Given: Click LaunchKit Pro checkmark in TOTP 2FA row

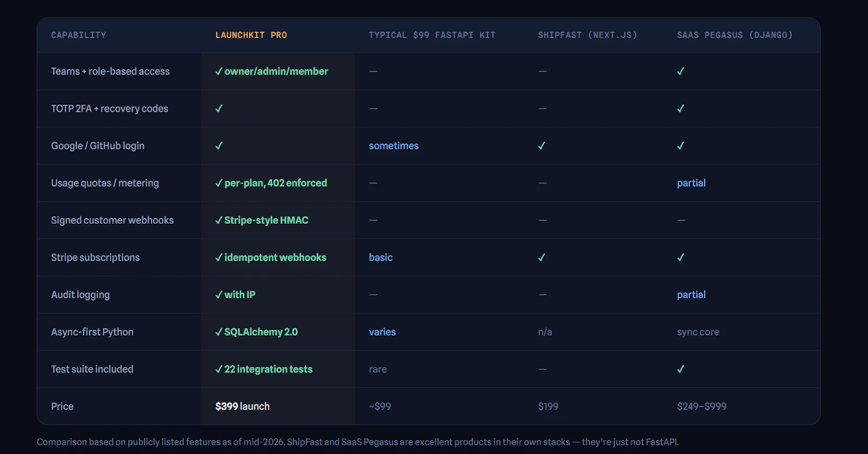Looking at the screenshot, I should click(219, 109).
